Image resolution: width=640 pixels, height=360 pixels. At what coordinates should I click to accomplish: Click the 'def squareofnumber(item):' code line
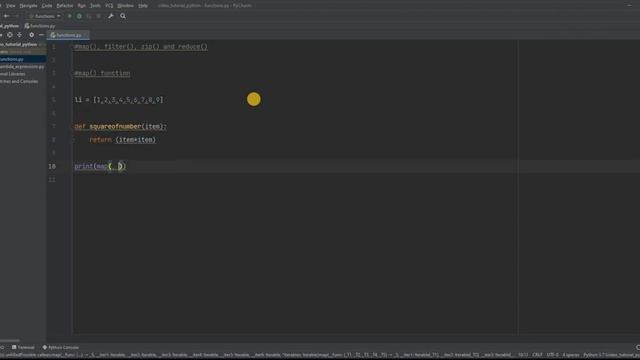tap(120, 127)
